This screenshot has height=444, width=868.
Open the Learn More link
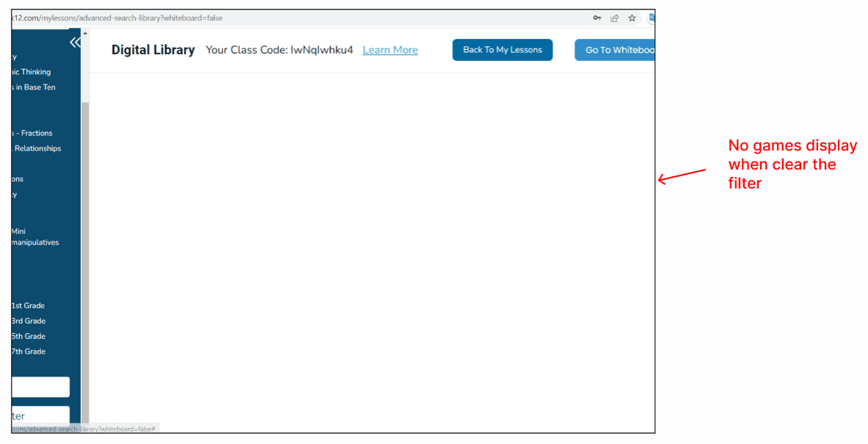click(390, 50)
